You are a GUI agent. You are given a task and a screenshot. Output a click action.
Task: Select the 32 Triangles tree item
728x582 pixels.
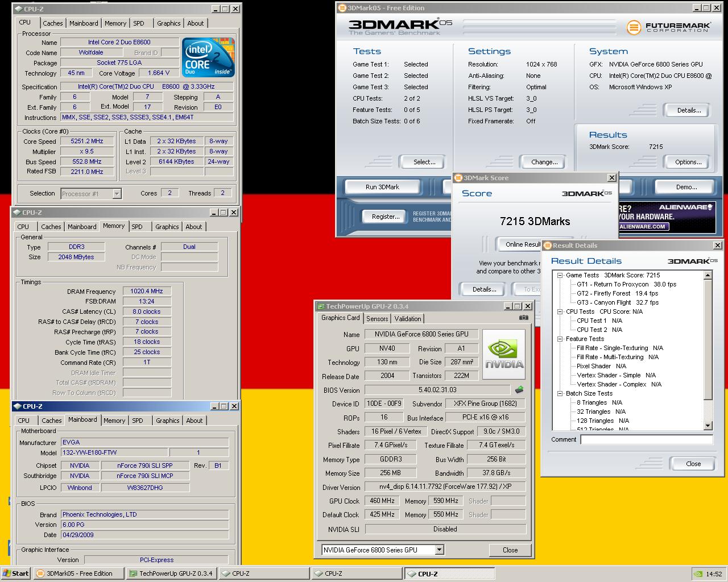click(x=601, y=411)
